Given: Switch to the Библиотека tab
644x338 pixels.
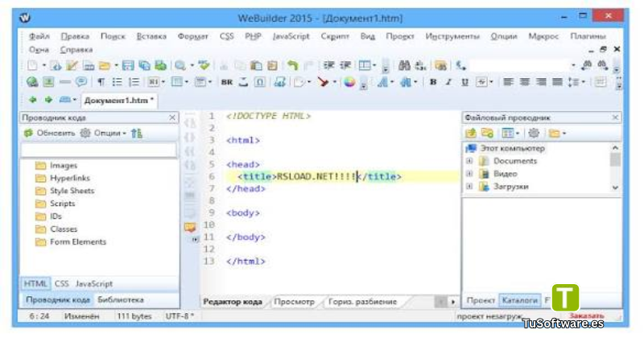Looking at the screenshot, I should point(121,300).
